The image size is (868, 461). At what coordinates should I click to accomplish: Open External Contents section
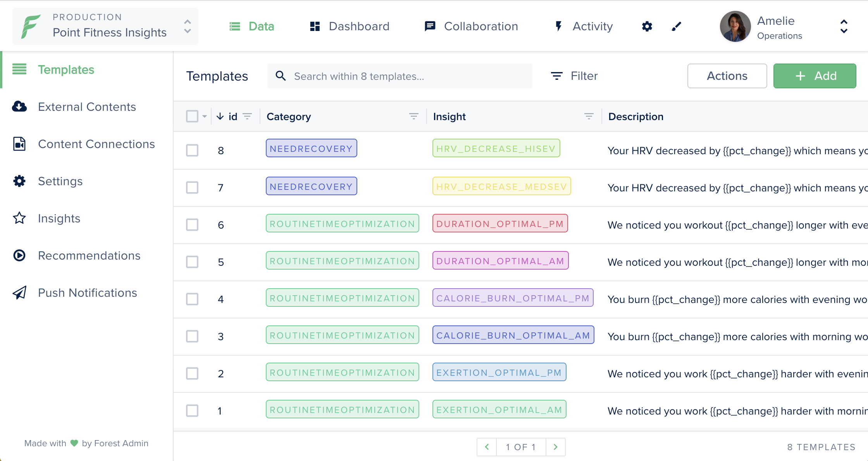click(87, 107)
